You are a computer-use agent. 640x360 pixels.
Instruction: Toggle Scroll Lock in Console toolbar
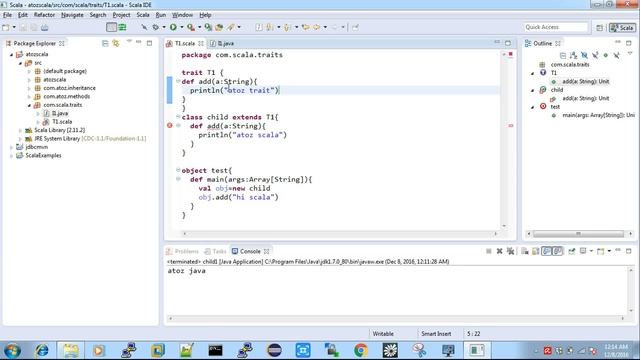pyautogui.click(x=536, y=251)
